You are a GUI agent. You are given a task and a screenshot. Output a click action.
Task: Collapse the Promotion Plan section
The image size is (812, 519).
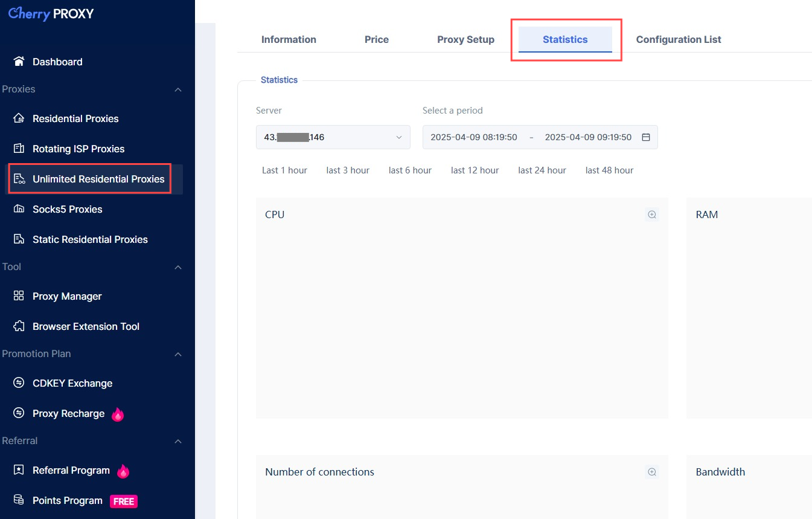(x=177, y=354)
